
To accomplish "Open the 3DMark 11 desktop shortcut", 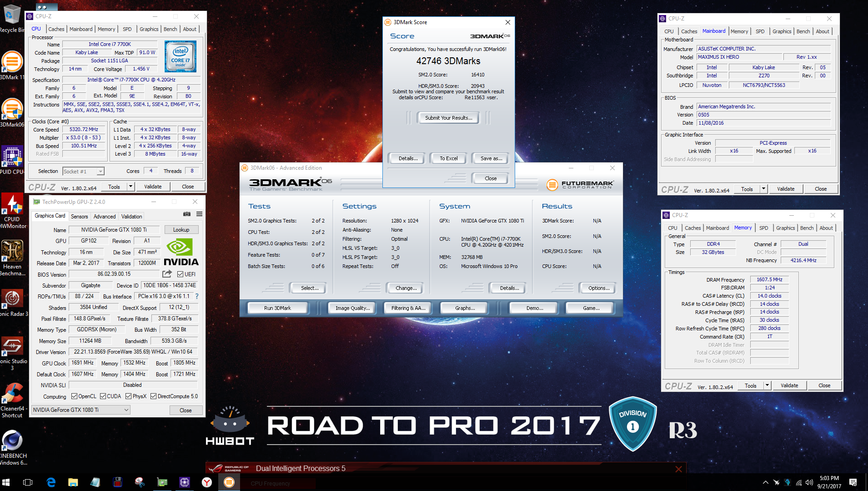I will click(x=12, y=65).
